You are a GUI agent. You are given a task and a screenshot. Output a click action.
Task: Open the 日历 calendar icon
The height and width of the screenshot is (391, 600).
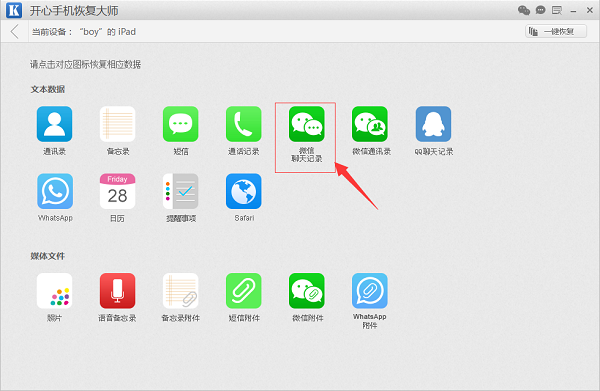(x=117, y=191)
